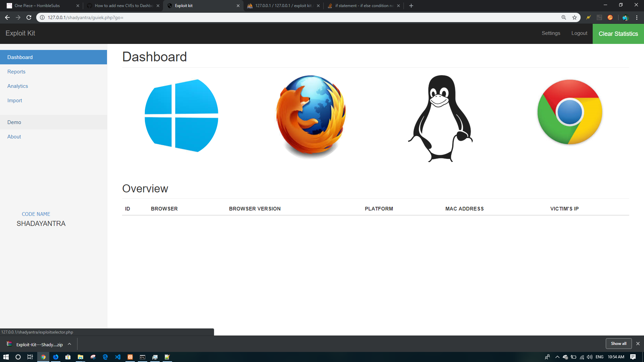Open the Chrome three-dot menu

click(x=637, y=17)
